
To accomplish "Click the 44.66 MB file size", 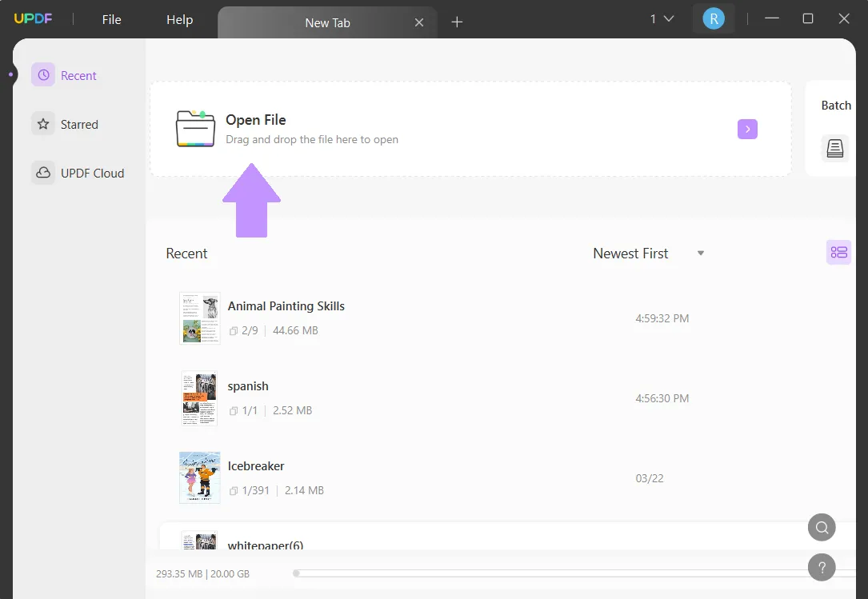I will (x=295, y=330).
